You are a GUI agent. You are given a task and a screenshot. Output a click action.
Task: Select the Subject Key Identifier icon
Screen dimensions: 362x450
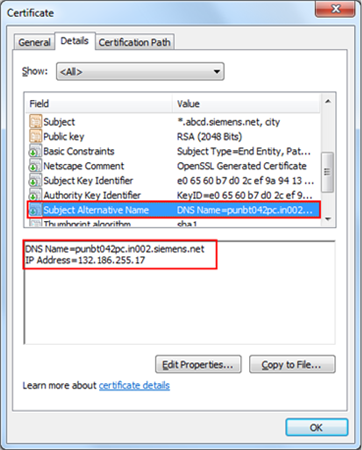point(35,180)
